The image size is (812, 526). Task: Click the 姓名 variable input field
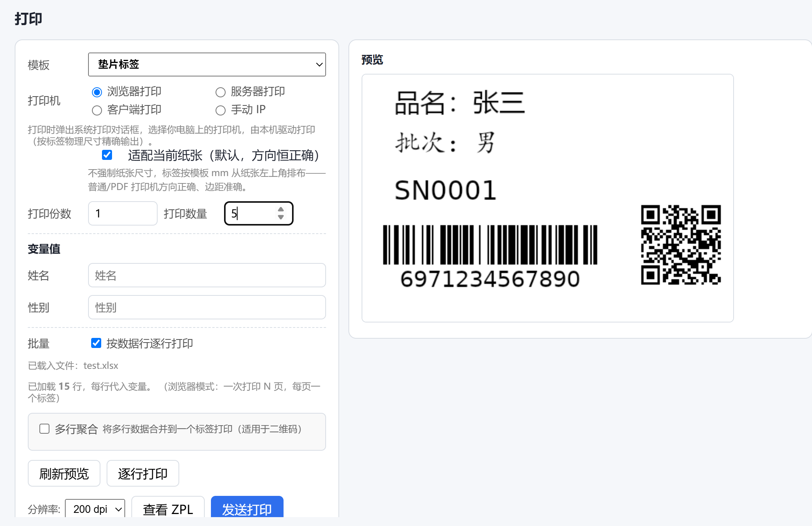tap(207, 275)
